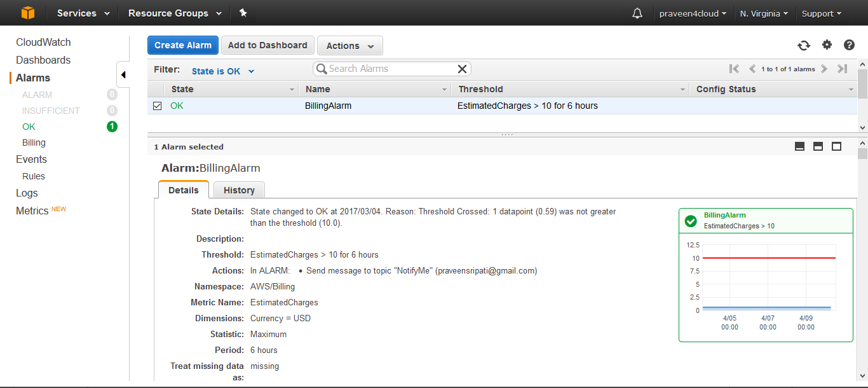Deselect the BillingAlarm row checkbox
The height and width of the screenshot is (388, 868).
click(157, 106)
